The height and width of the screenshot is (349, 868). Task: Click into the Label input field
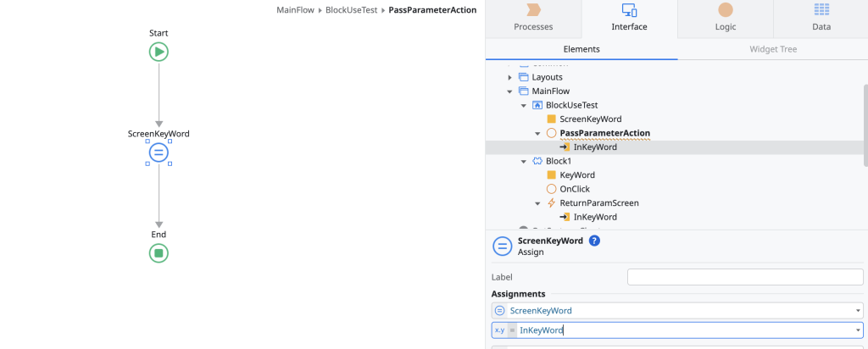coord(744,277)
